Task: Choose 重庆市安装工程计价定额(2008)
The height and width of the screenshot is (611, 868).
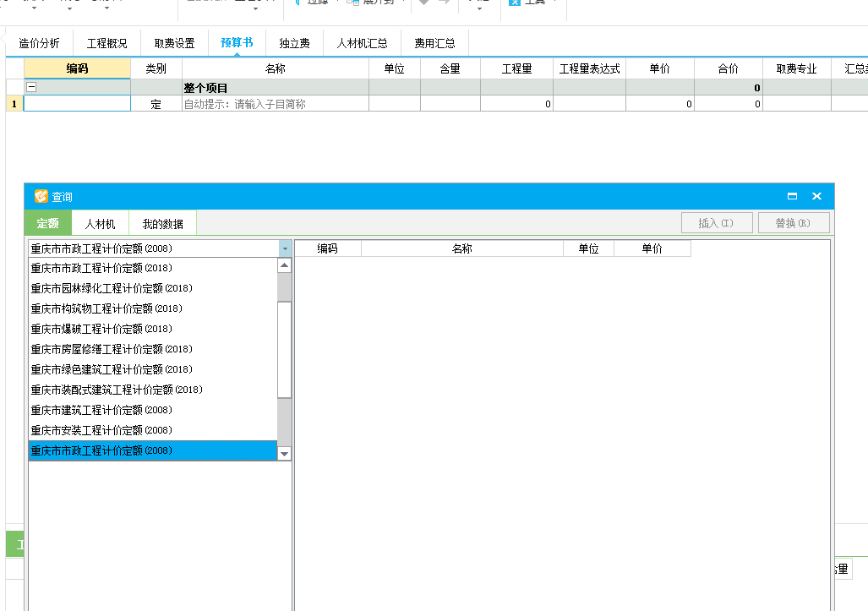Action: [153, 430]
